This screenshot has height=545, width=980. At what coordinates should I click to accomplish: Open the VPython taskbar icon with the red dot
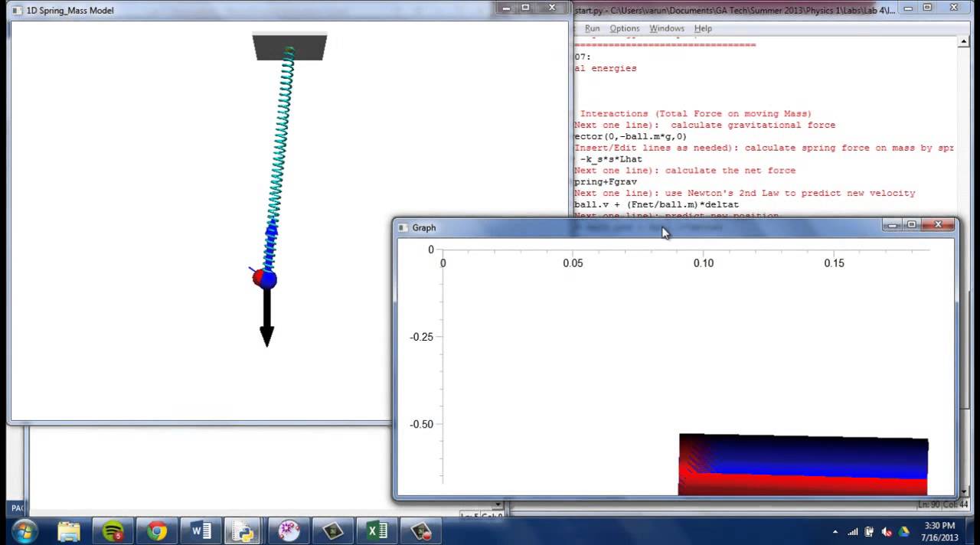coord(422,531)
